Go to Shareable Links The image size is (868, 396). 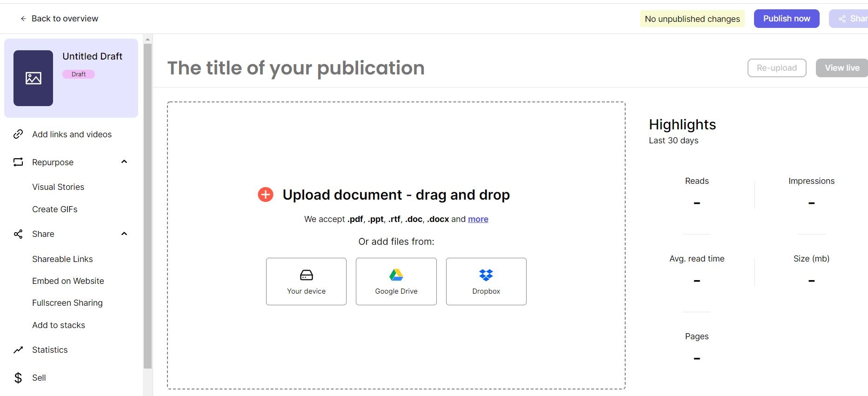pos(62,259)
